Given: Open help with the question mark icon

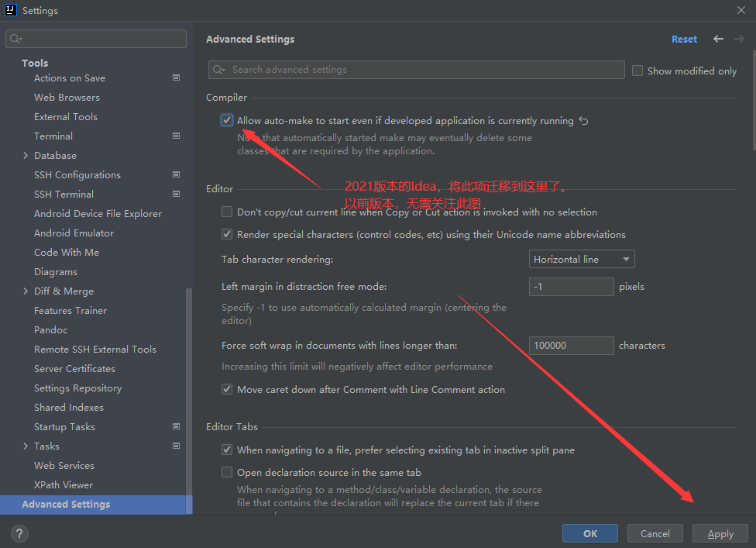Looking at the screenshot, I should (x=19, y=533).
